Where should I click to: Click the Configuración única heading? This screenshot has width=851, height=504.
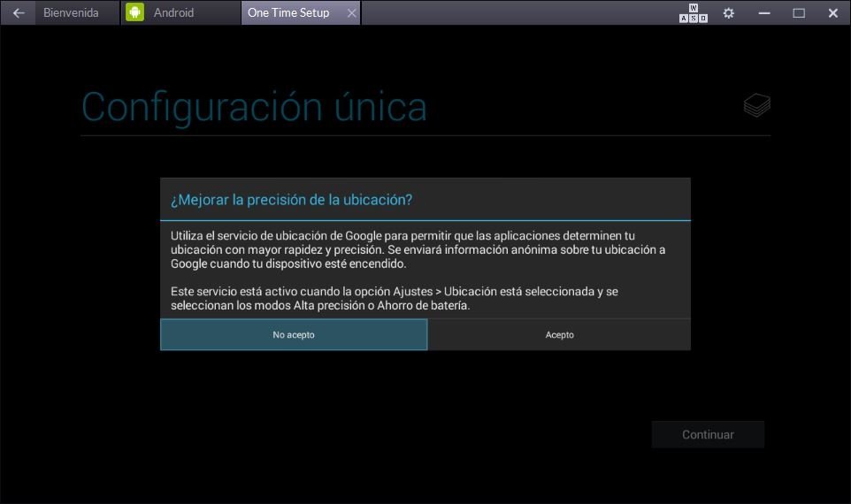(x=254, y=107)
